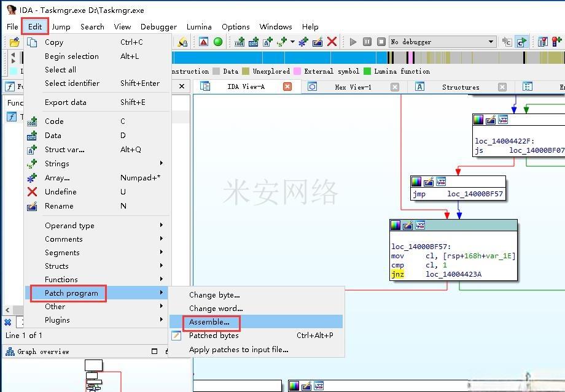Select the Copy menu entry

pyautogui.click(x=97, y=42)
